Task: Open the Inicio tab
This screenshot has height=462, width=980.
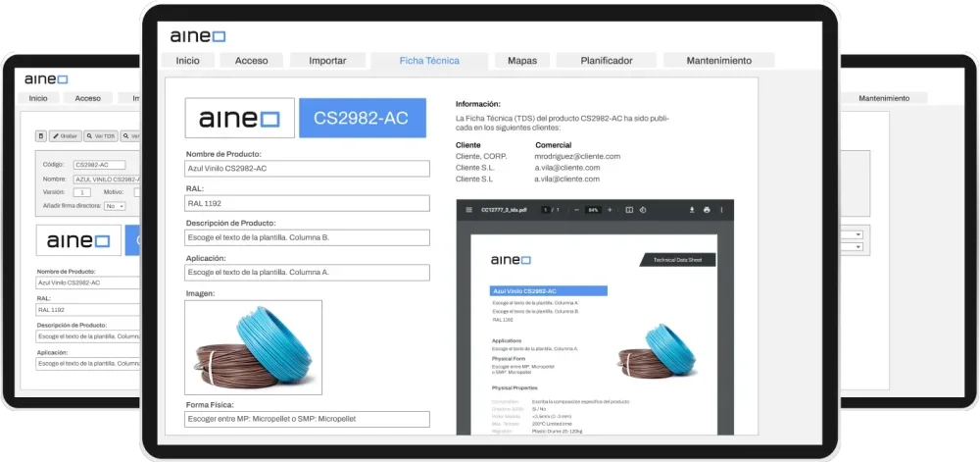Action: point(187,61)
